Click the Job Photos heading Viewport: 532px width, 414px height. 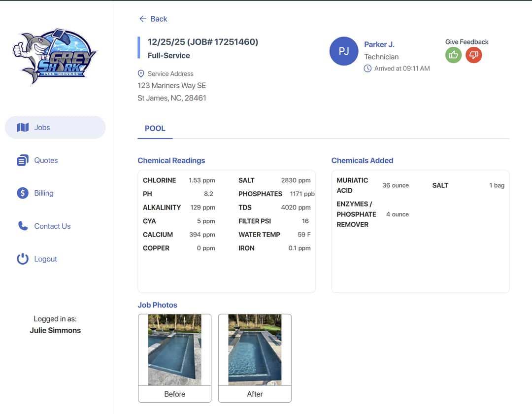click(x=158, y=305)
